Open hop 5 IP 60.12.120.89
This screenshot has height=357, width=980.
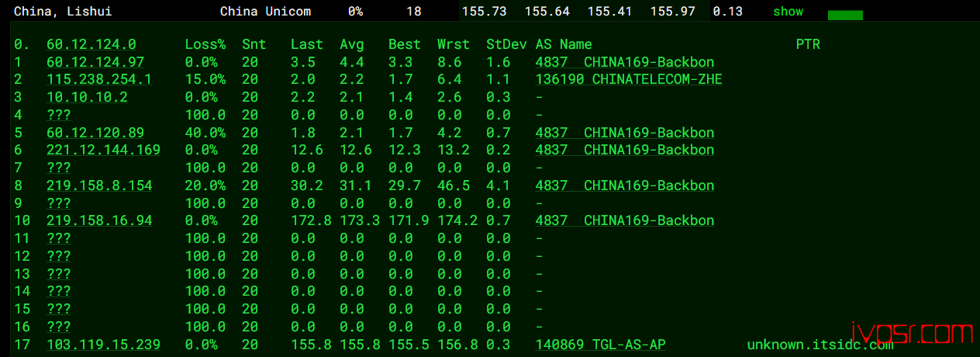click(x=95, y=133)
